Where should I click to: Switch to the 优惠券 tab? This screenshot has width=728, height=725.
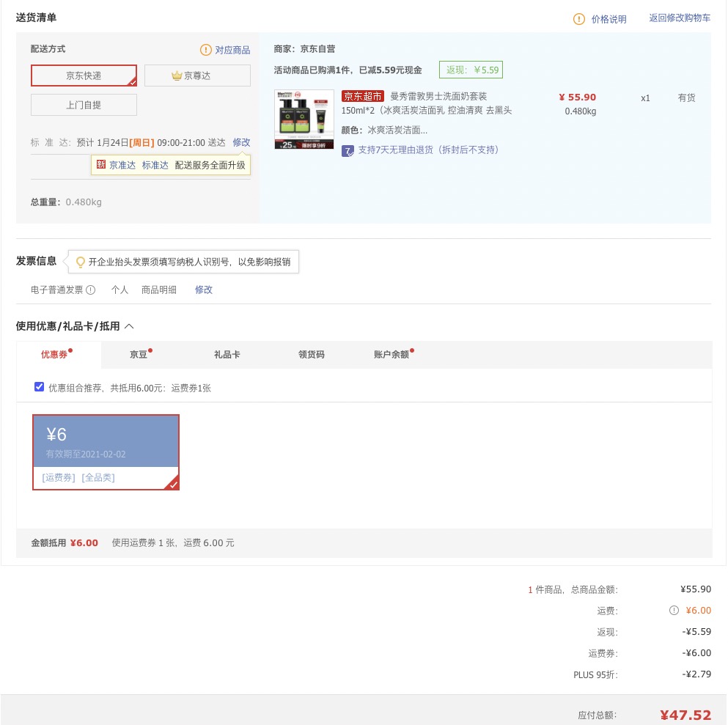tap(57, 355)
